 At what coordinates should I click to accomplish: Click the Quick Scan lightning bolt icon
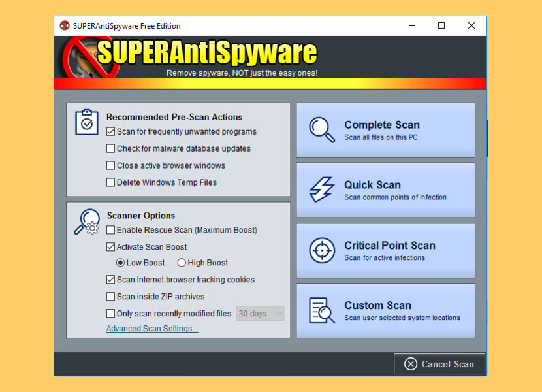coord(322,189)
